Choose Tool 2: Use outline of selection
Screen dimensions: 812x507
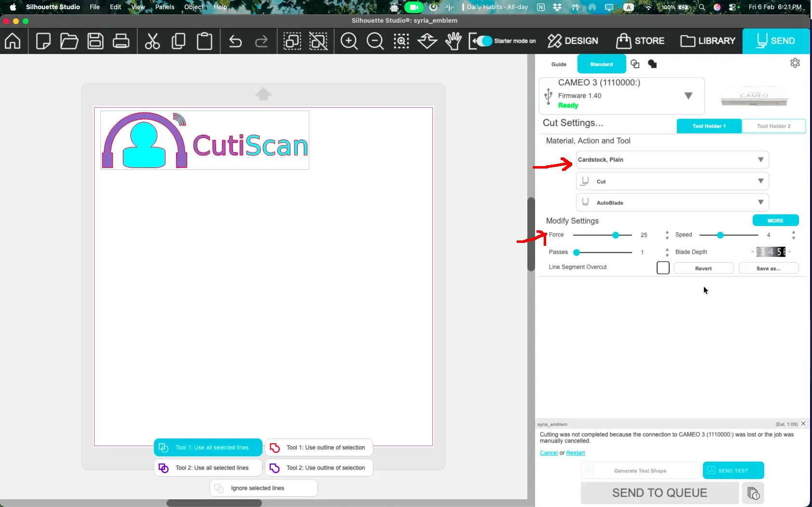click(319, 468)
